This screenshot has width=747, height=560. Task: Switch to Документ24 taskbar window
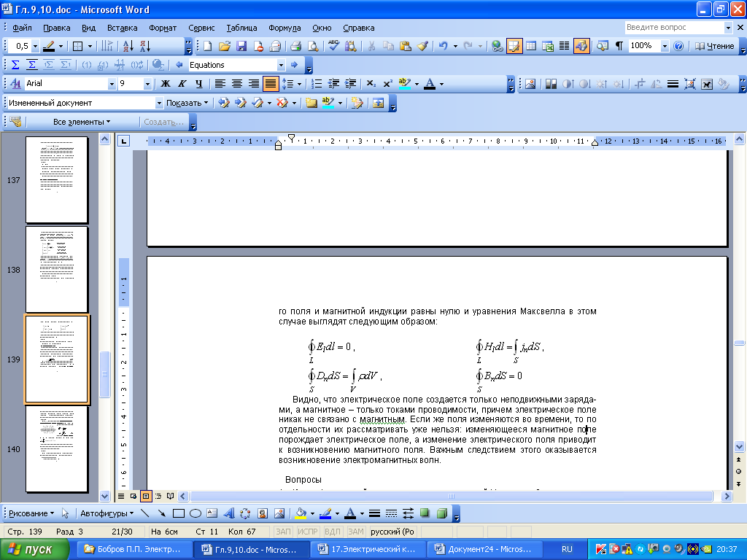pos(485,550)
